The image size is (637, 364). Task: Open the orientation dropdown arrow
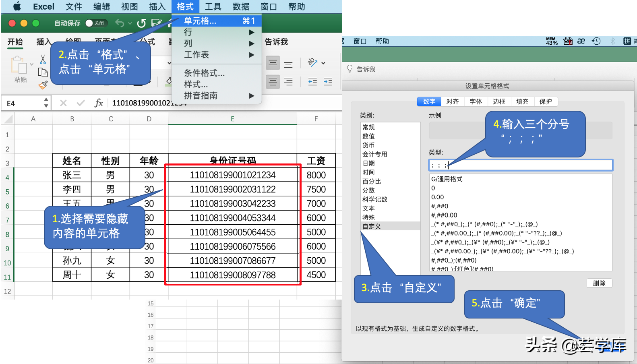point(323,63)
